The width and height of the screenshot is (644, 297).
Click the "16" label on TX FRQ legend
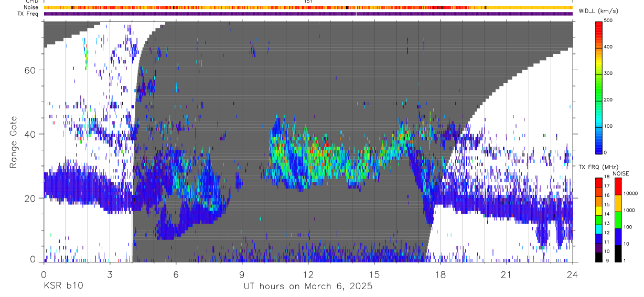pyautogui.click(x=607, y=196)
